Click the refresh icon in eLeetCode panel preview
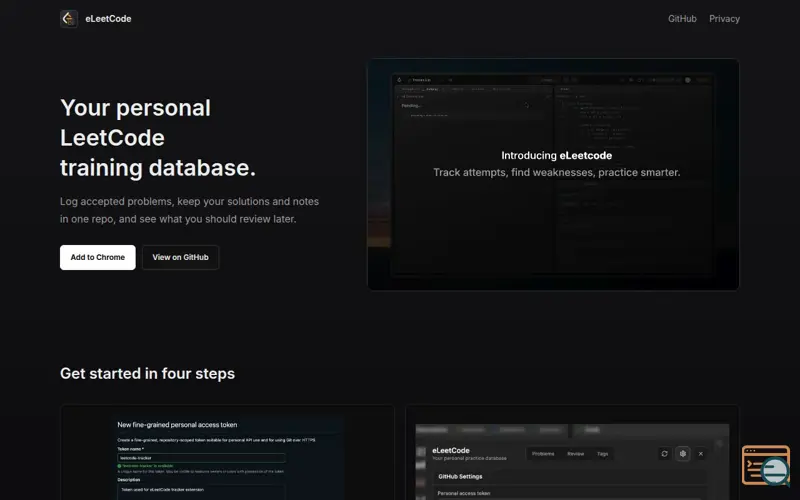Viewport: 800px width, 500px height. click(x=664, y=454)
